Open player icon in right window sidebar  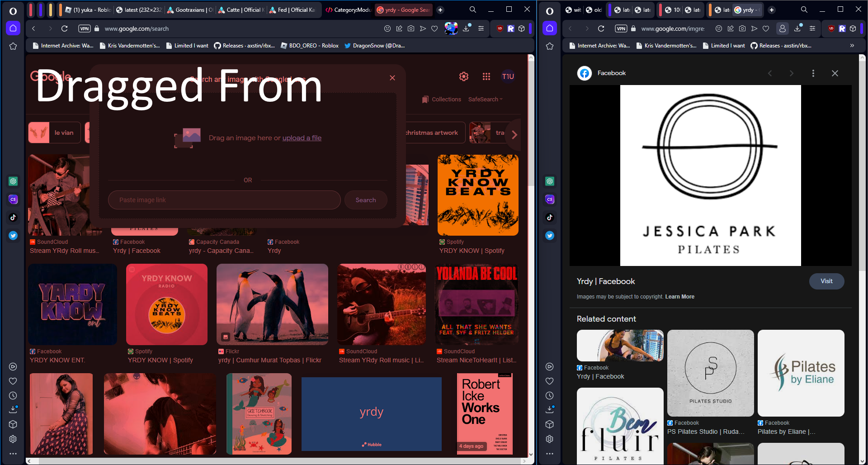coord(550,366)
